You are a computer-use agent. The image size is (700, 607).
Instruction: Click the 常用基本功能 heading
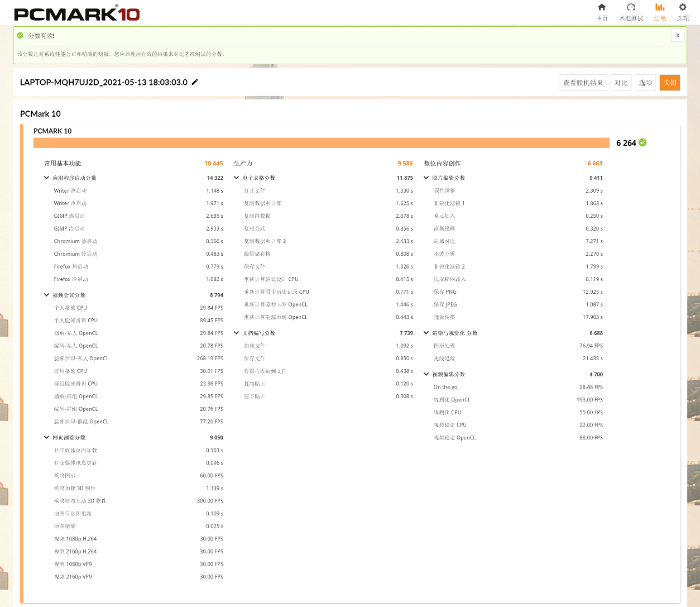coord(63,164)
